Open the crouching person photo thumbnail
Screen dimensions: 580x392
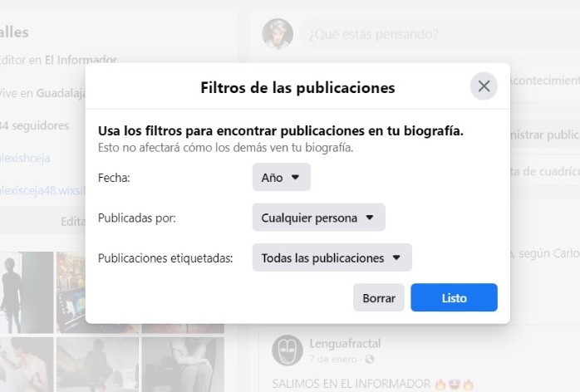[98, 364]
